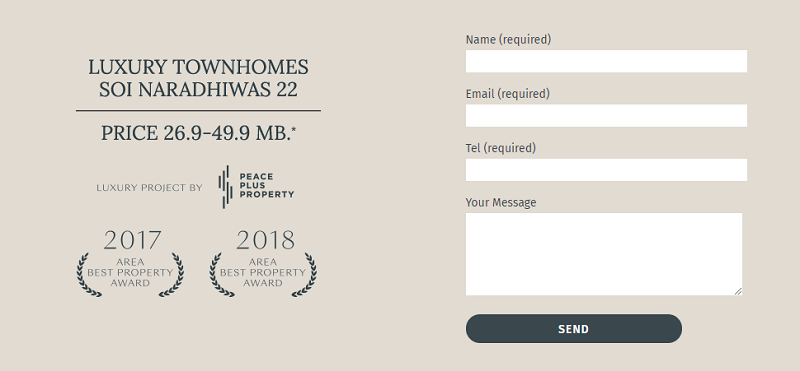Screen dimensions: 800x371
Task: Click the LUXURY TOWNHOMES heading
Action: pyautogui.click(x=198, y=67)
